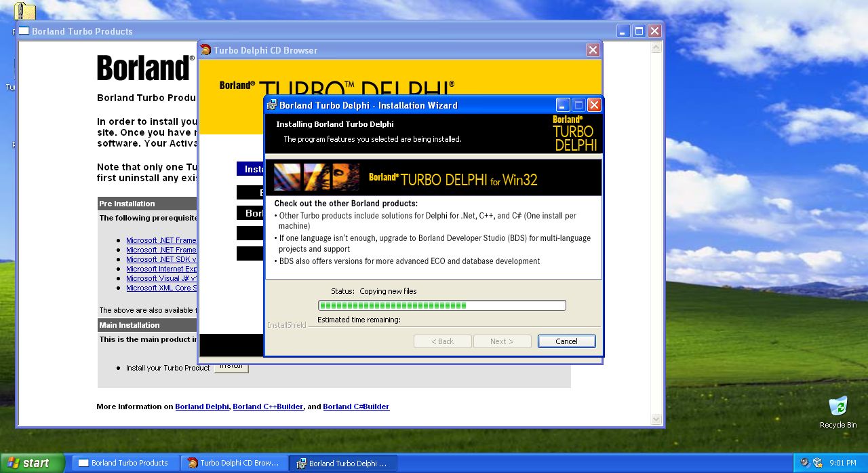Open the Borland C++Builder information link
The width and height of the screenshot is (868, 473).
pyautogui.click(x=268, y=406)
